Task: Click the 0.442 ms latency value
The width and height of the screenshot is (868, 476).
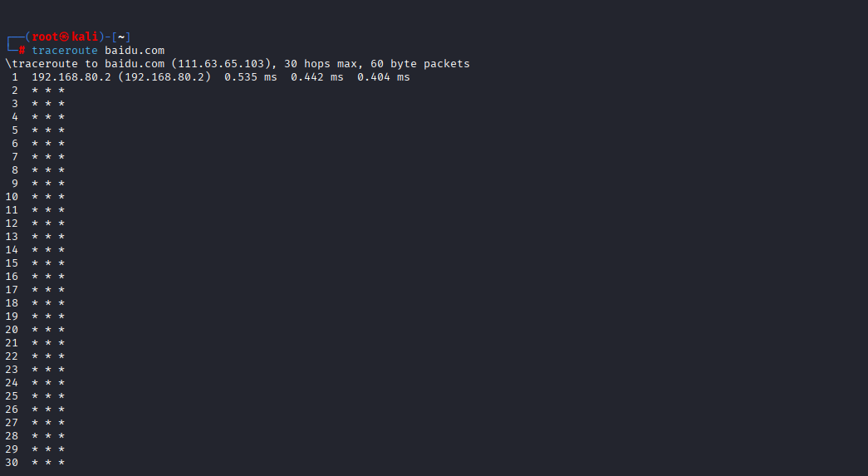Action: coord(317,77)
